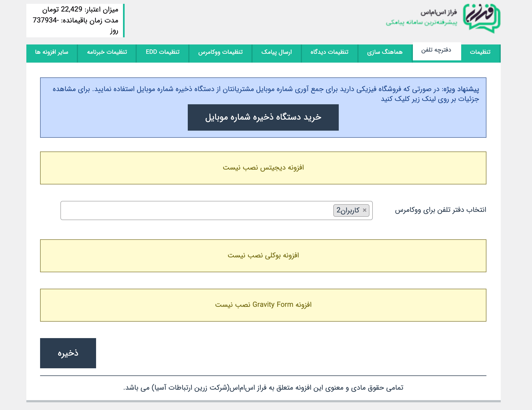Click the ذخیره save button
Image resolution: width=532 pixels, height=410 pixels.
pos(68,353)
